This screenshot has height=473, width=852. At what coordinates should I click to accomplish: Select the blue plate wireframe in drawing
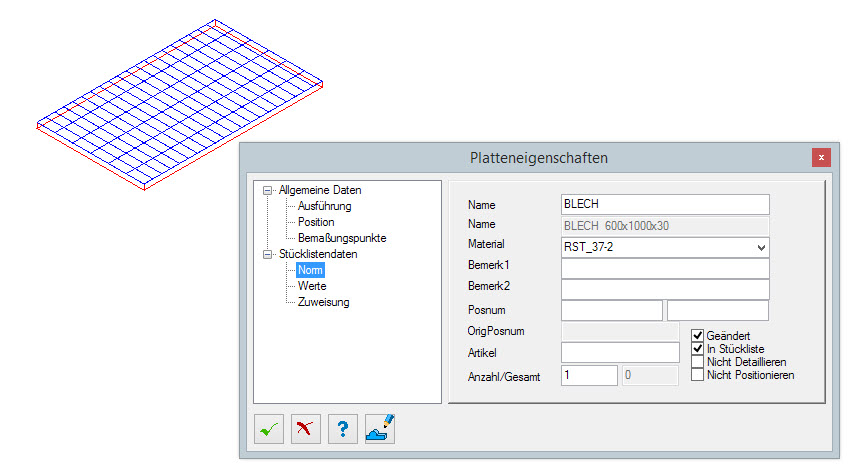coord(180,104)
